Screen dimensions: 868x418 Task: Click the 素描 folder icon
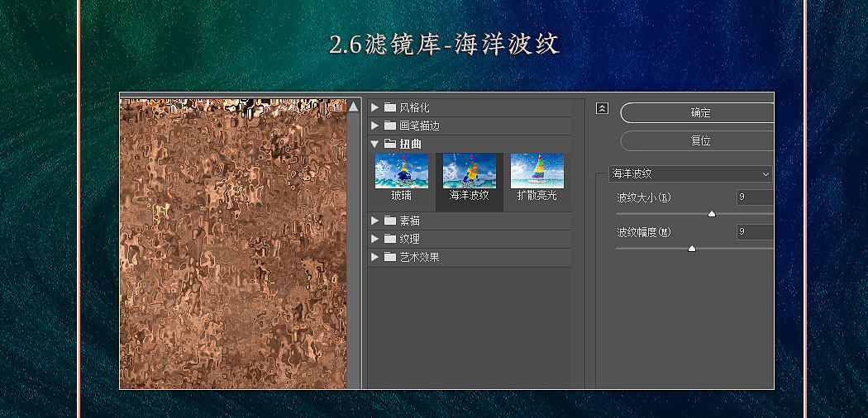(x=390, y=221)
